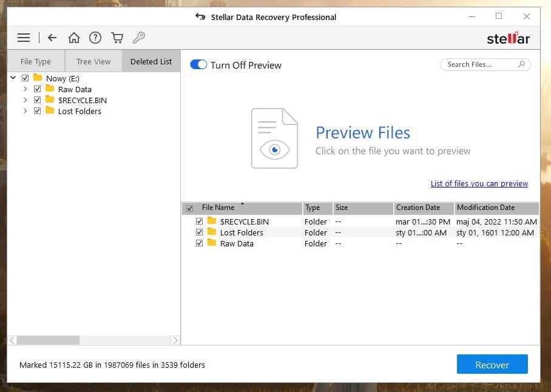Sort by the Creation Date column header
The image size is (551, 392).
click(x=424, y=208)
